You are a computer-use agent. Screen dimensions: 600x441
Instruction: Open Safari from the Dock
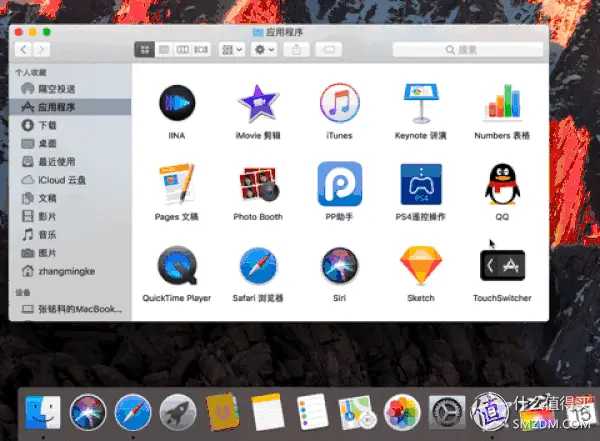(133, 413)
